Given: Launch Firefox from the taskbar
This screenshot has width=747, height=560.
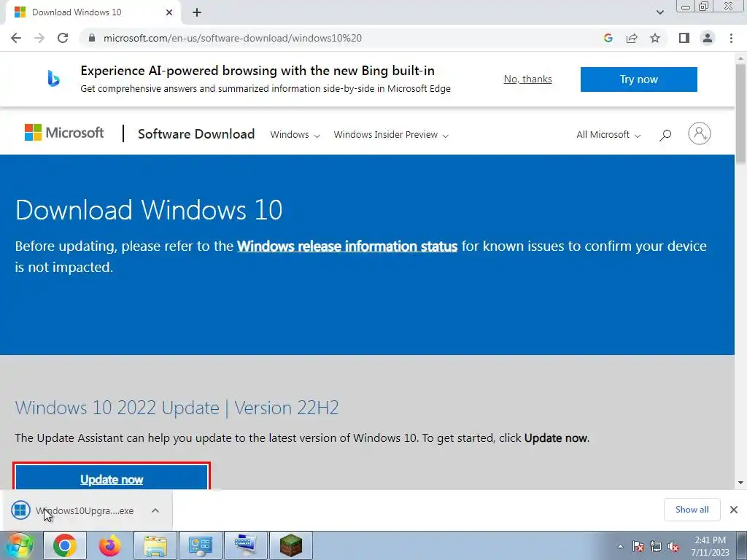Looking at the screenshot, I should point(110,545).
